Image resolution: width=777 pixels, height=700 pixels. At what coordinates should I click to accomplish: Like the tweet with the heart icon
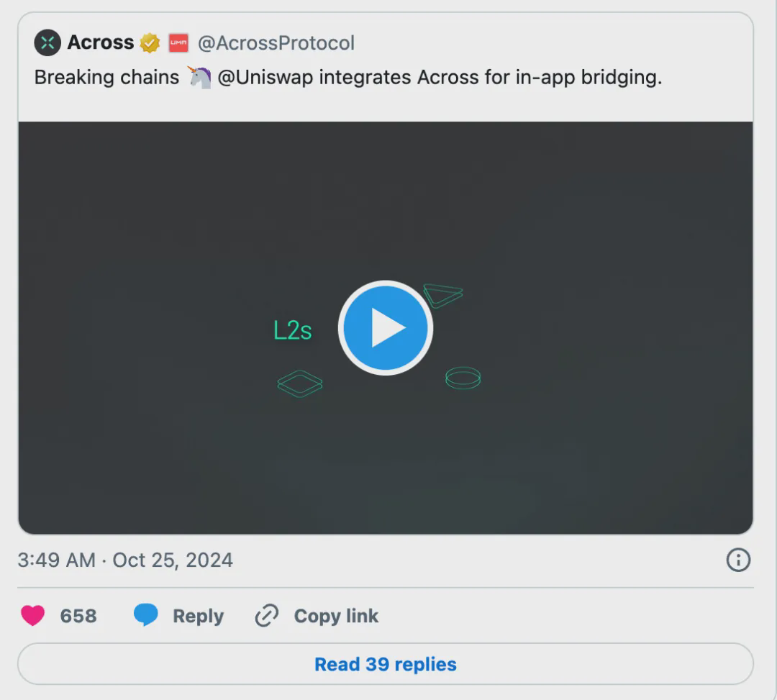32,616
